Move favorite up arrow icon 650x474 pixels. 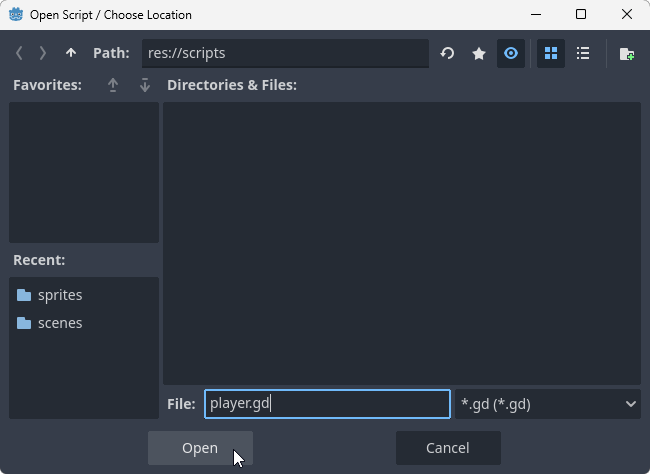click(113, 85)
